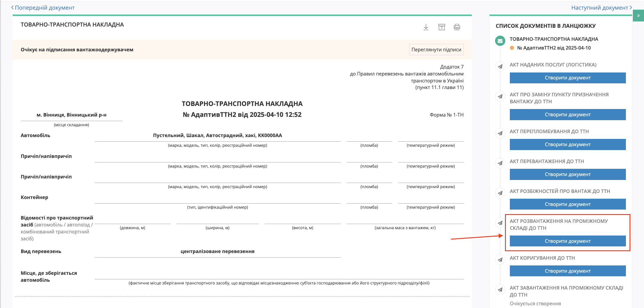Click paper-plane icon next to Акт перепломбування
Viewport: 644px width, 308px height.
[500, 133]
